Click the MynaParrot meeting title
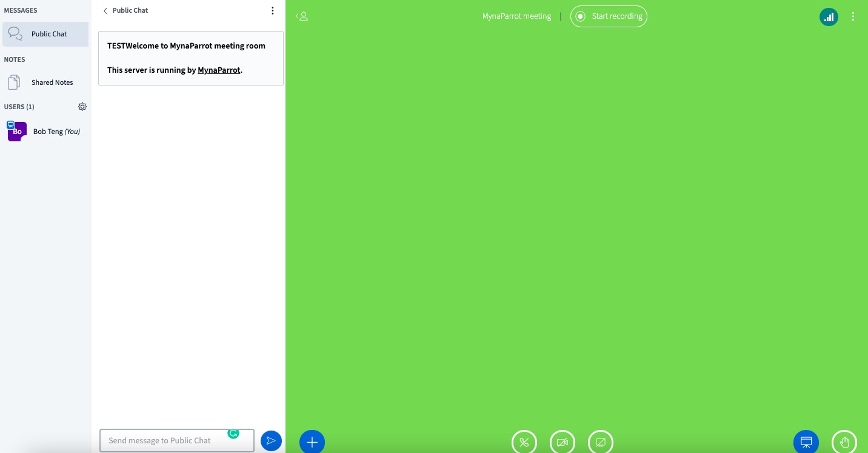Image resolution: width=868 pixels, height=453 pixels. pos(516,16)
